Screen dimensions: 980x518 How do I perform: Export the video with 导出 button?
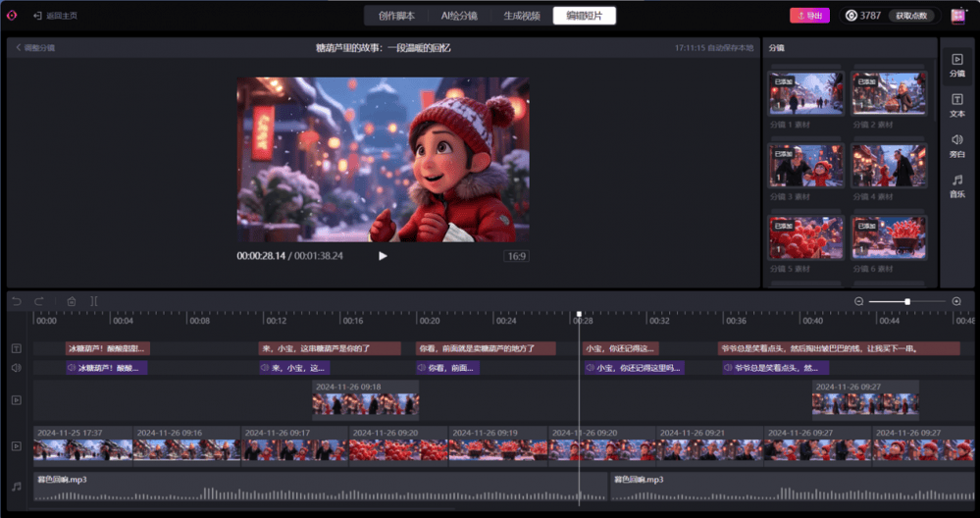[x=809, y=16]
